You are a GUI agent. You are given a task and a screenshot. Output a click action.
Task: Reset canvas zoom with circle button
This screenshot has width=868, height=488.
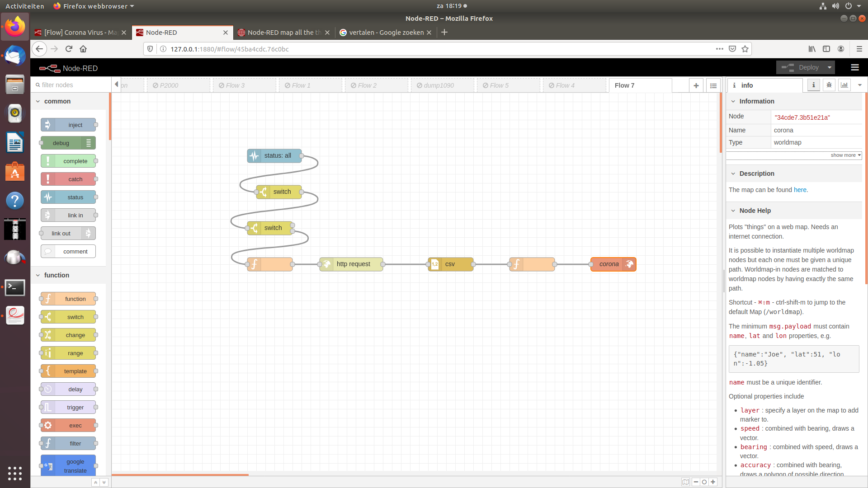point(704,482)
